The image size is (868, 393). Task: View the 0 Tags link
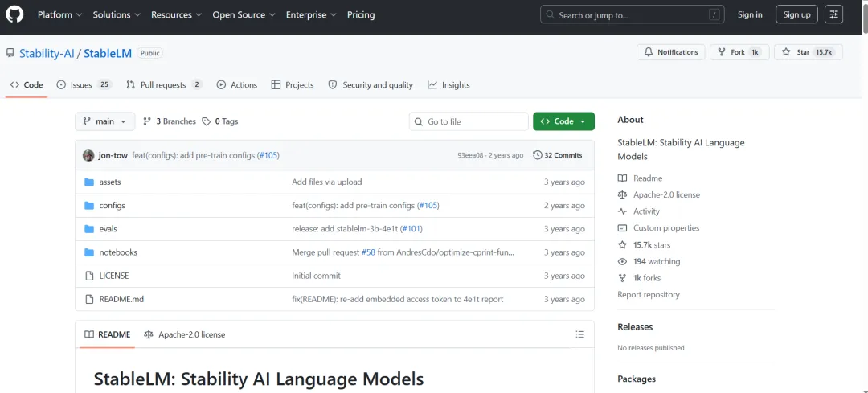coord(220,121)
